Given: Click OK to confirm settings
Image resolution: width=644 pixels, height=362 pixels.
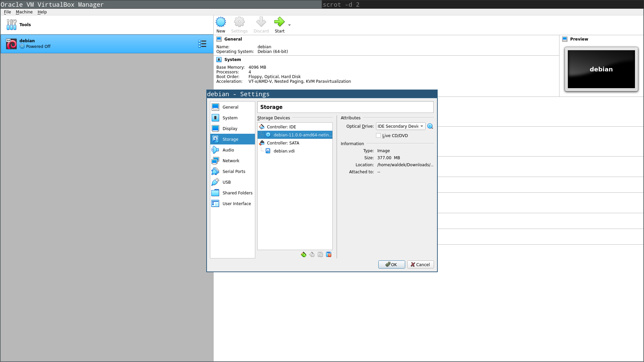Looking at the screenshot, I should 391,264.
